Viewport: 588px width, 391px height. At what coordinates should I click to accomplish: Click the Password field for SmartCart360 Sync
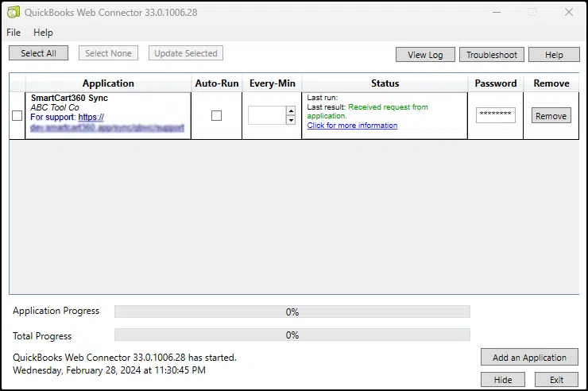495,116
